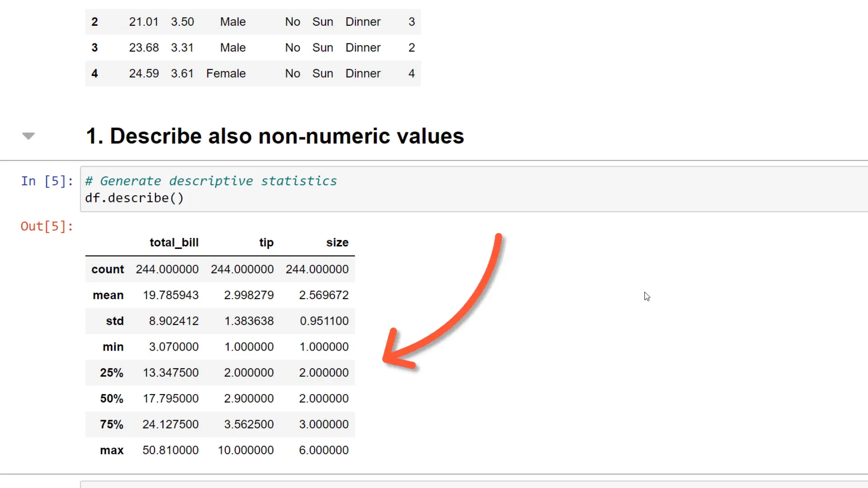
Task: Click the std row label
Action: pyautogui.click(x=115, y=321)
